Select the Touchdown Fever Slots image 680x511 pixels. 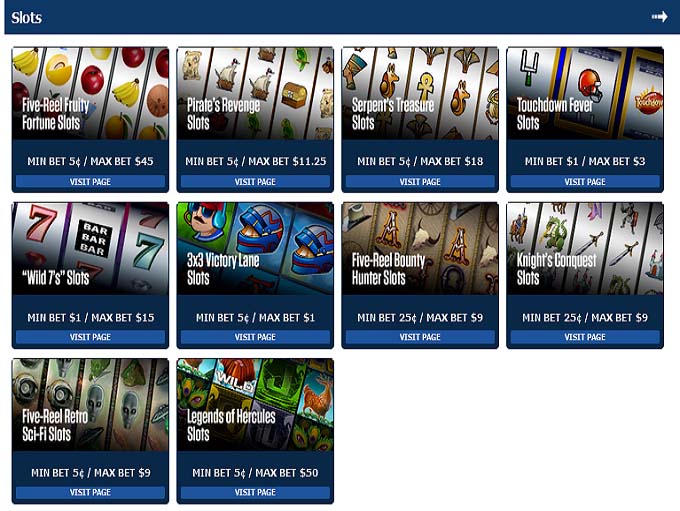point(585,94)
